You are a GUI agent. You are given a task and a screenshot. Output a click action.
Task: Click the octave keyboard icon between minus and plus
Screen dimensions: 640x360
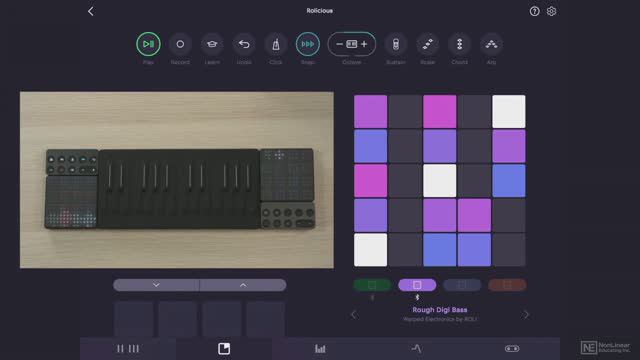(x=351, y=44)
